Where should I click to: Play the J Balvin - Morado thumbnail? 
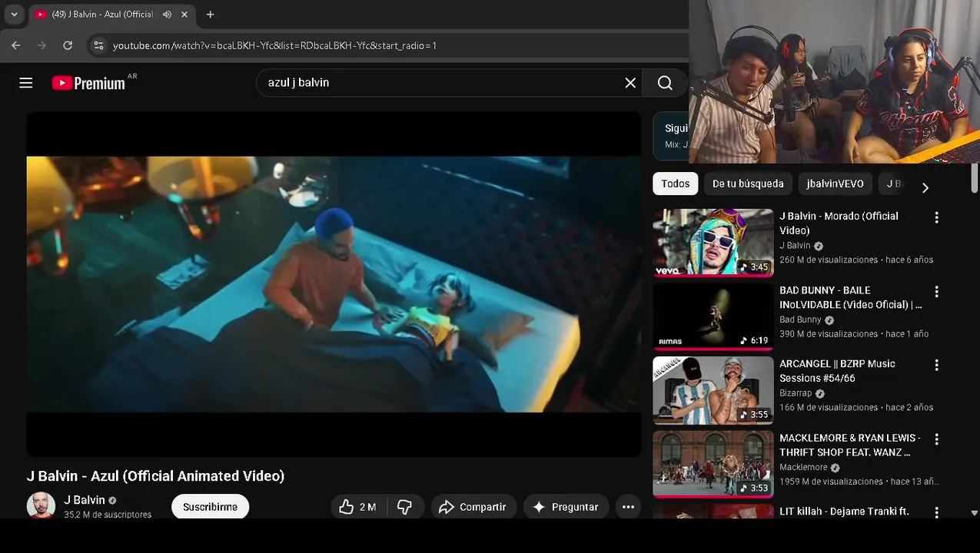(713, 242)
